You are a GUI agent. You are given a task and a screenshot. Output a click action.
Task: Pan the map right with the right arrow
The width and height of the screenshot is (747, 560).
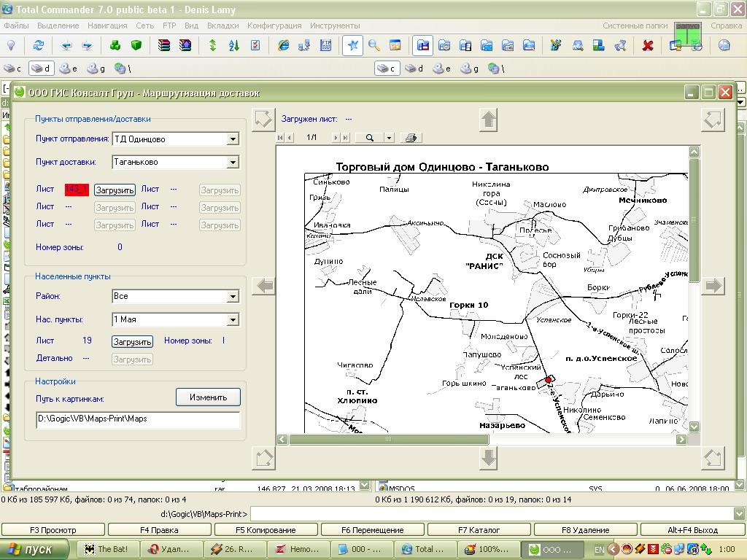713,286
